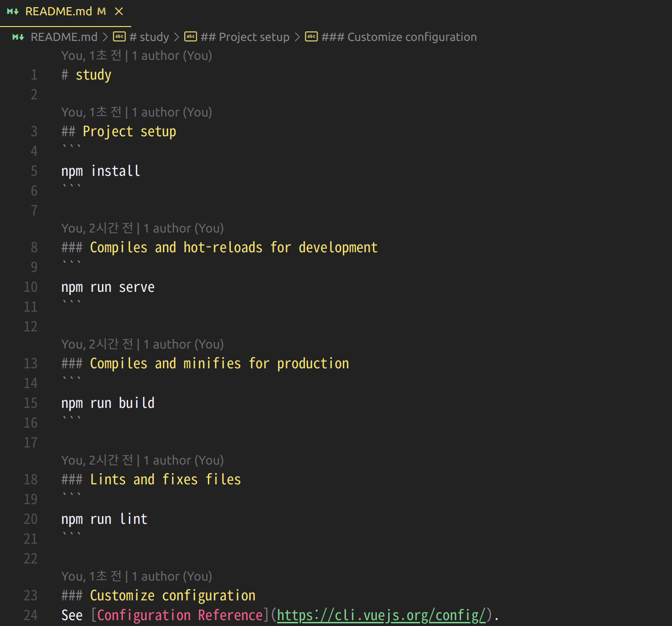Screen dimensions: 672x626
Task: Click the 'npm run lint' line
Action: tap(104, 519)
